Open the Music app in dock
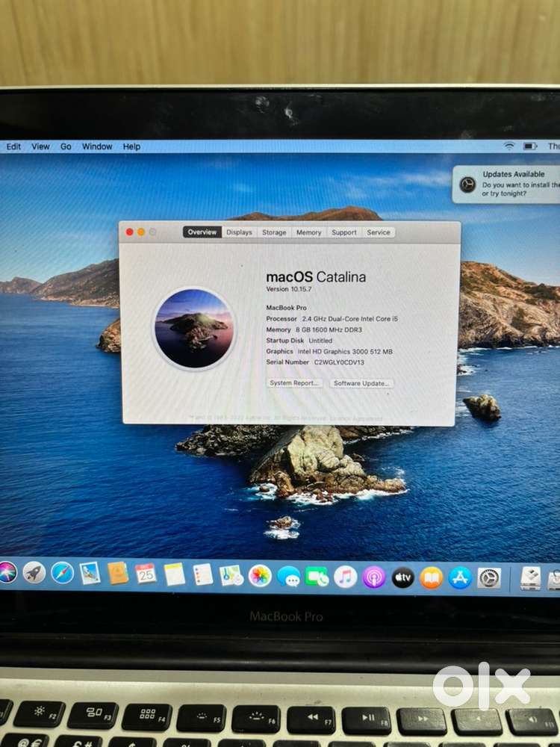 [x=345, y=577]
